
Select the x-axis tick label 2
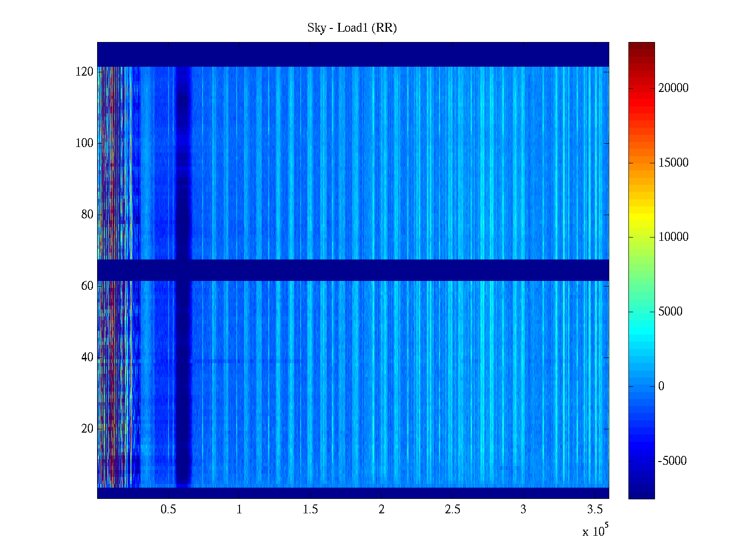[381, 510]
